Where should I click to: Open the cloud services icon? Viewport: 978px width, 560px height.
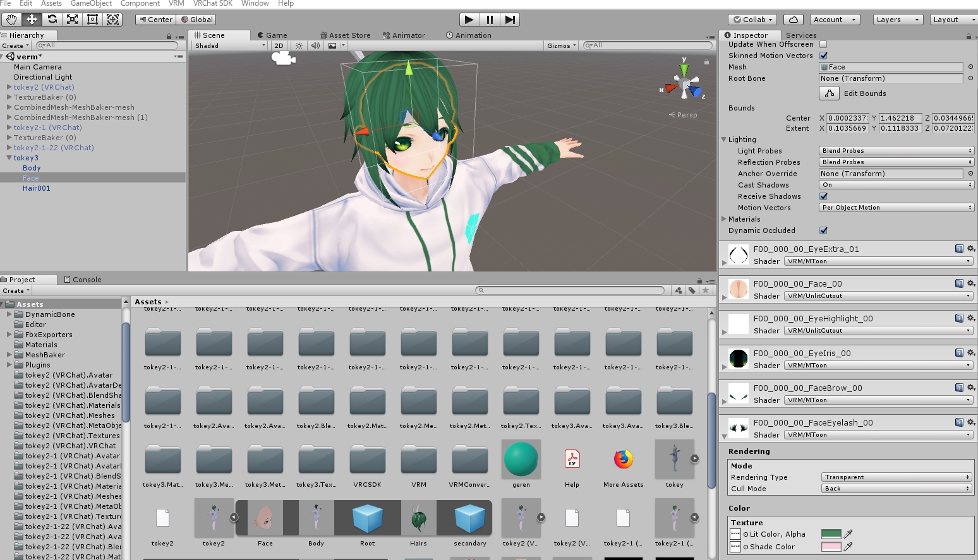pos(794,20)
